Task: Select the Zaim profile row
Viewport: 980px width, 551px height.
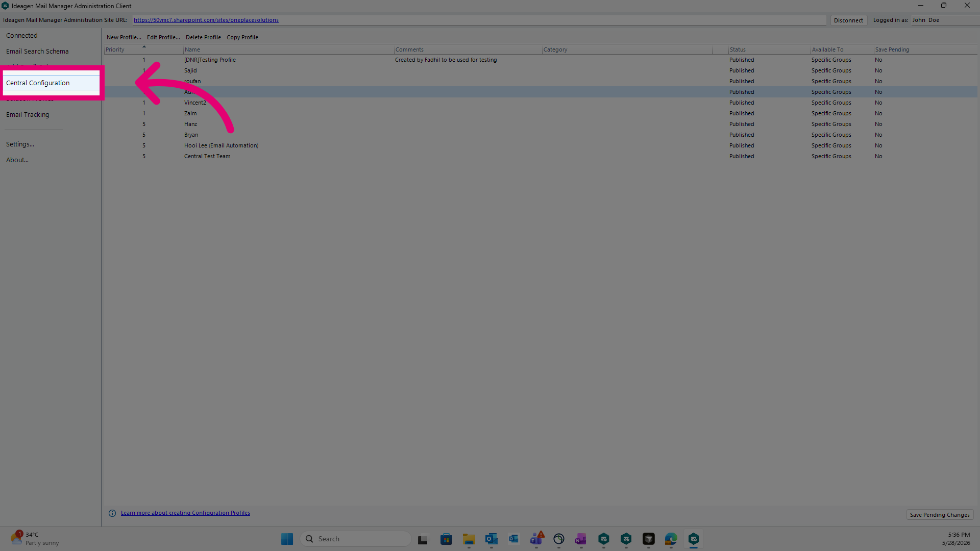Action: click(541, 113)
